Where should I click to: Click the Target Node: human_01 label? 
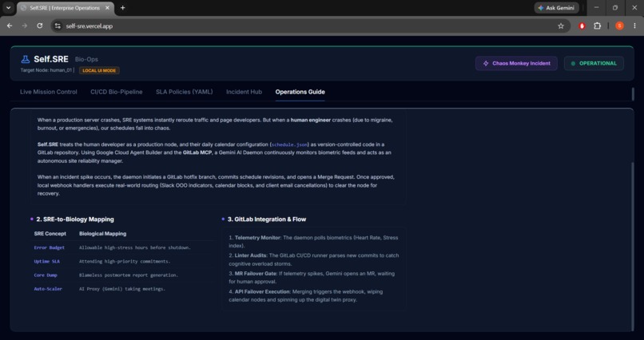click(x=46, y=70)
